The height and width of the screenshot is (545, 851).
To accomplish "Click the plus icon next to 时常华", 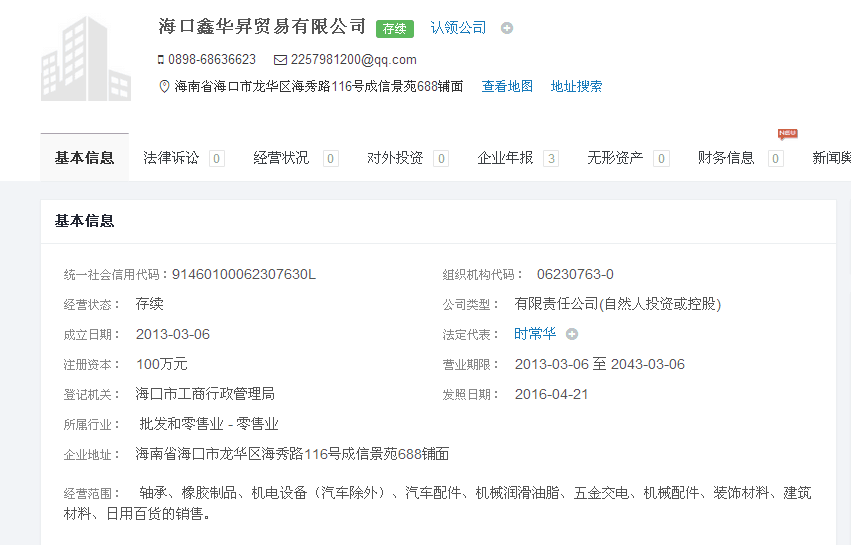I will coord(572,334).
